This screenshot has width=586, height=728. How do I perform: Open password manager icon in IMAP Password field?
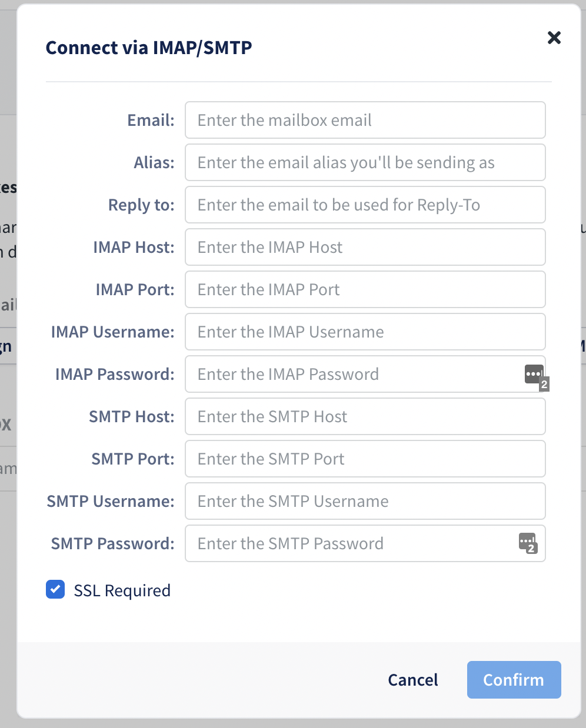point(536,376)
